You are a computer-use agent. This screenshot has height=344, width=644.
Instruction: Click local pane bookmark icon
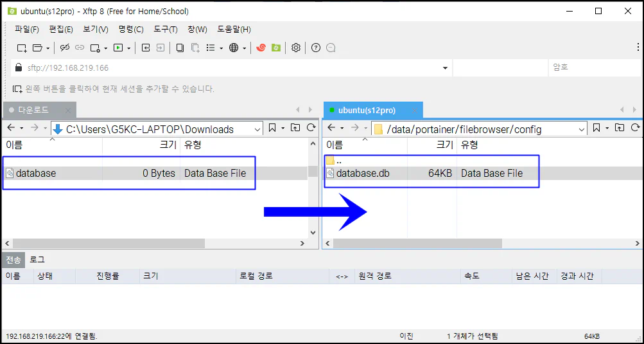[272, 128]
